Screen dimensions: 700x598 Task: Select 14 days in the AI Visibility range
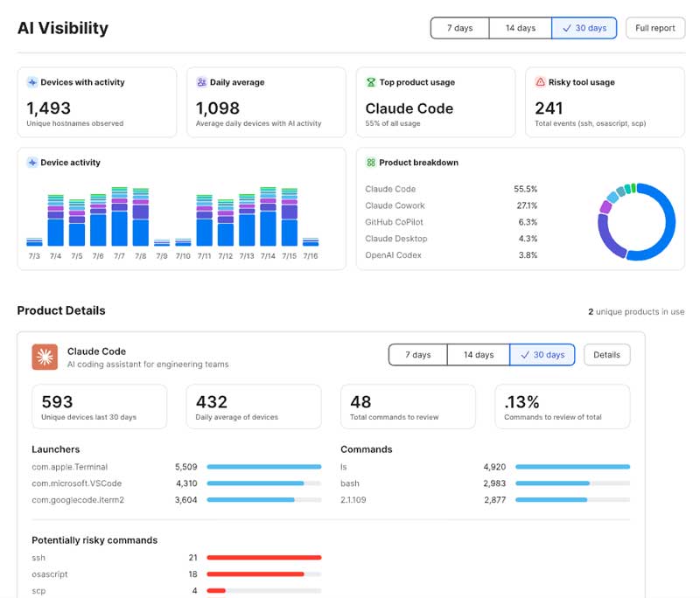coord(521,28)
